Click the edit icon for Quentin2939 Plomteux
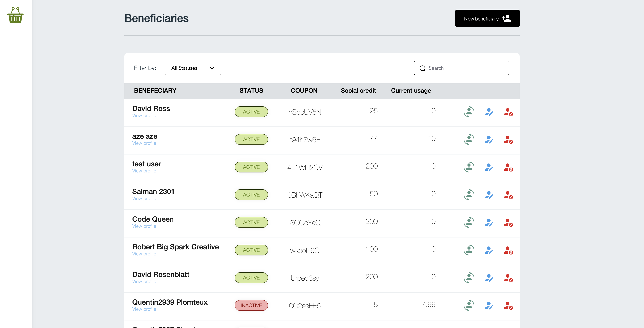 point(489,306)
